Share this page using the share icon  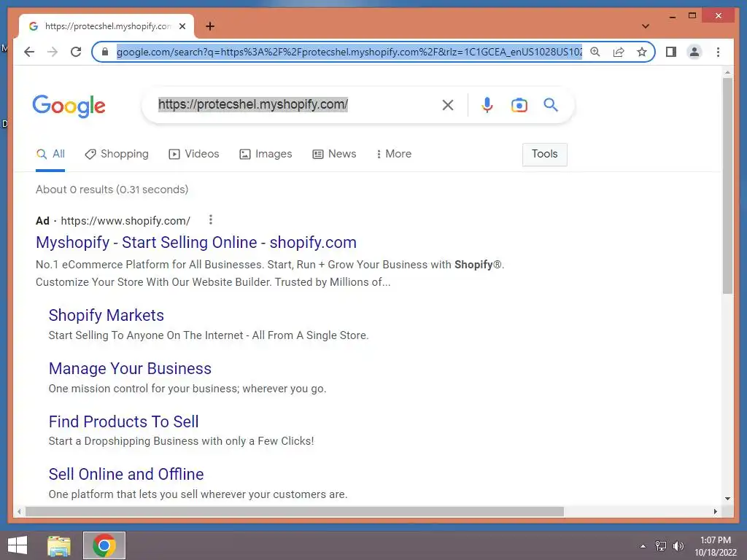click(619, 52)
